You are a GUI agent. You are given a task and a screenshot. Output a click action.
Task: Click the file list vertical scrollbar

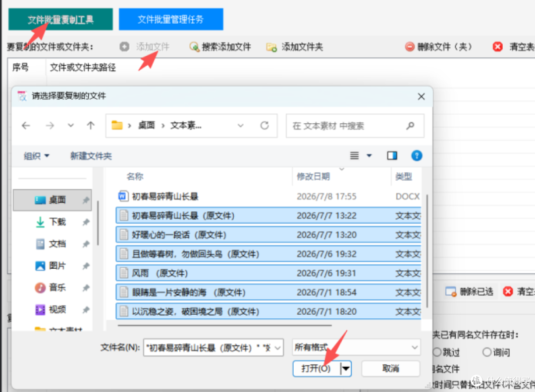tap(427, 251)
